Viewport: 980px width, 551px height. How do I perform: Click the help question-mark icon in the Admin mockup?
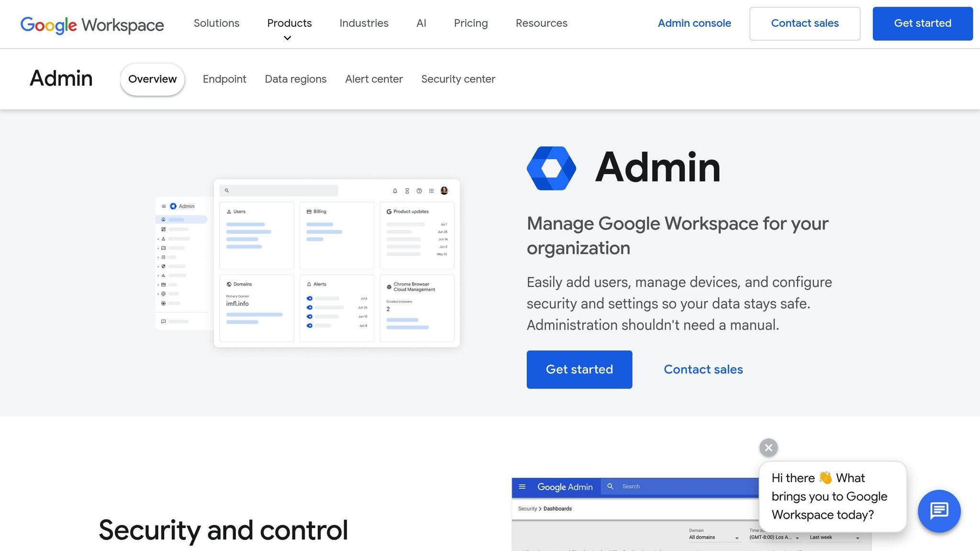[x=420, y=191]
